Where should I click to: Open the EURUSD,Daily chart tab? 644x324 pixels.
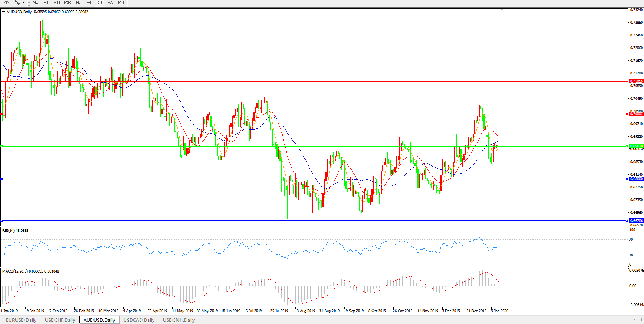tap(21, 320)
